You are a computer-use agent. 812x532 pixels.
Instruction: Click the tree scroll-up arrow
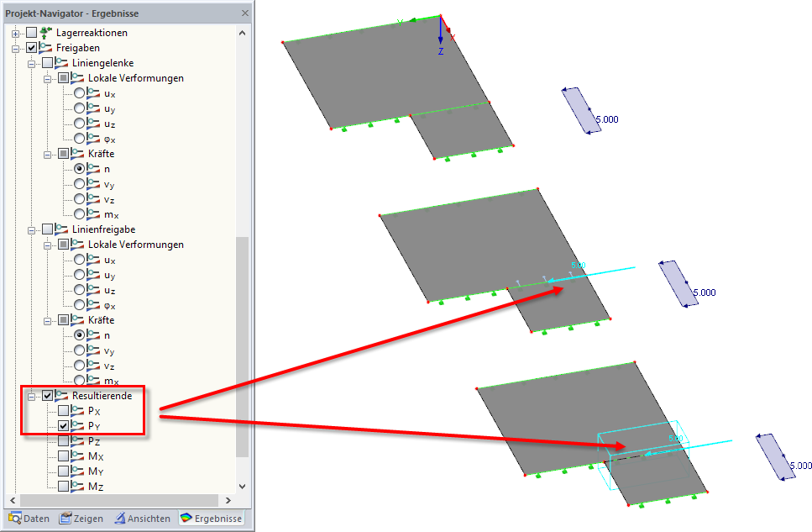243,33
